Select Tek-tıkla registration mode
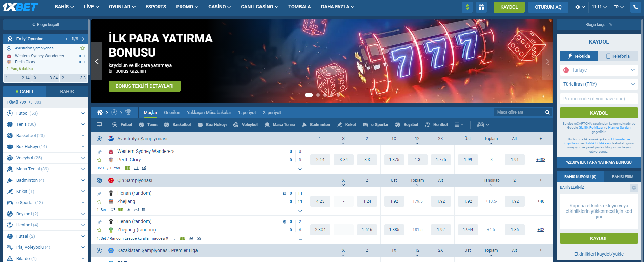The width and height of the screenshot is (644, 262). coord(579,56)
